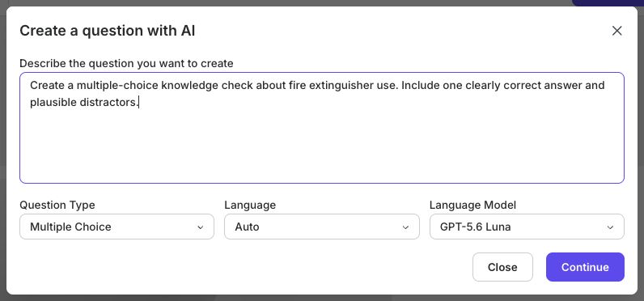This screenshot has width=644, height=301.
Task: Close the dialog with the X icon
Action: tap(616, 31)
